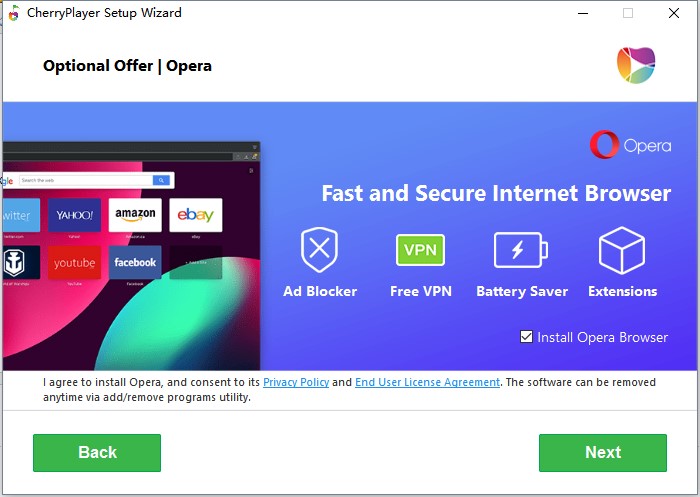Continue setup with the Next button

pos(603,452)
